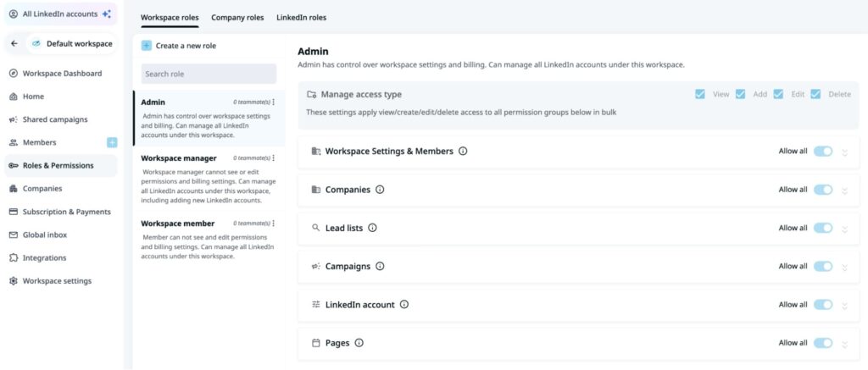This screenshot has width=868, height=370.
Task: Expand the Companies permission group
Action: pos(844,191)
